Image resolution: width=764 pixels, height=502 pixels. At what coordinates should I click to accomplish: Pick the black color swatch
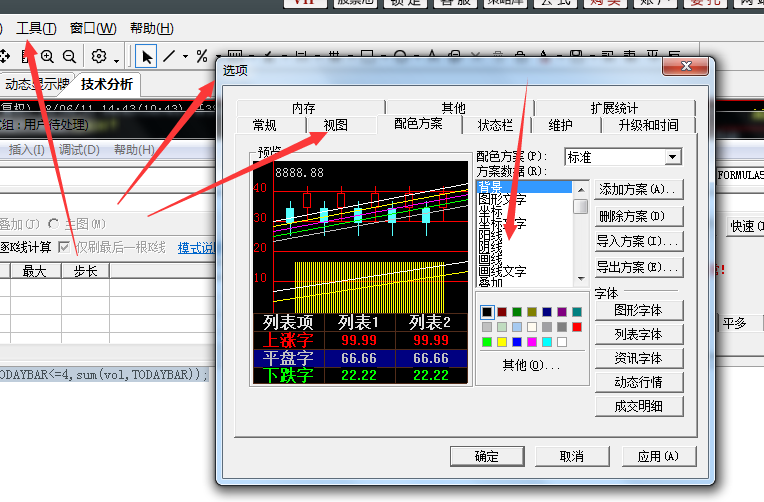(x=487, y=312)
